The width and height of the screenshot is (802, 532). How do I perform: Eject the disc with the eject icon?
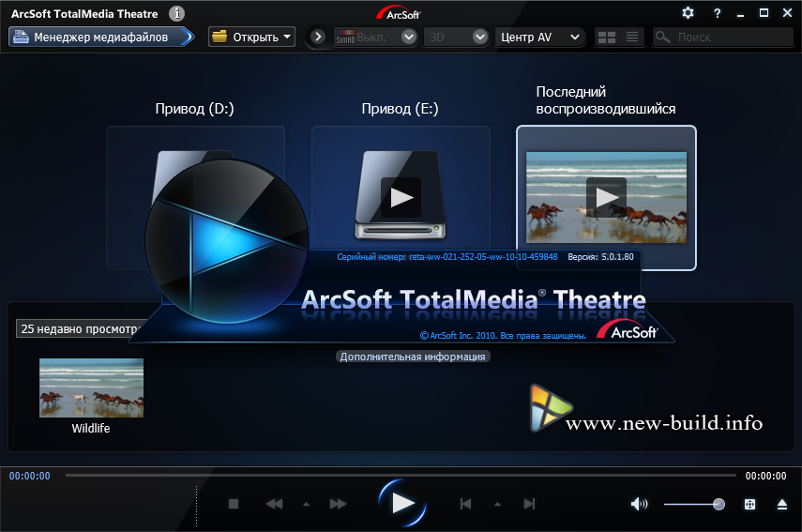[x=782, y=504]
